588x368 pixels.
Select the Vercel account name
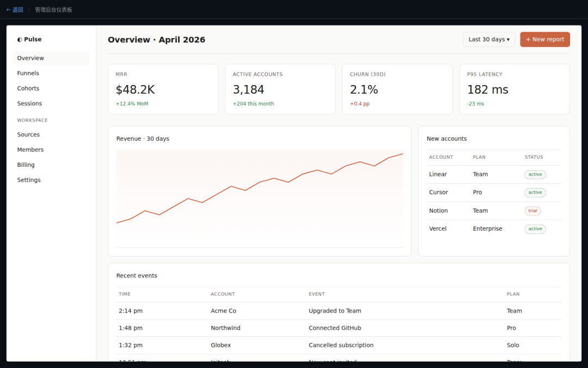438,228
